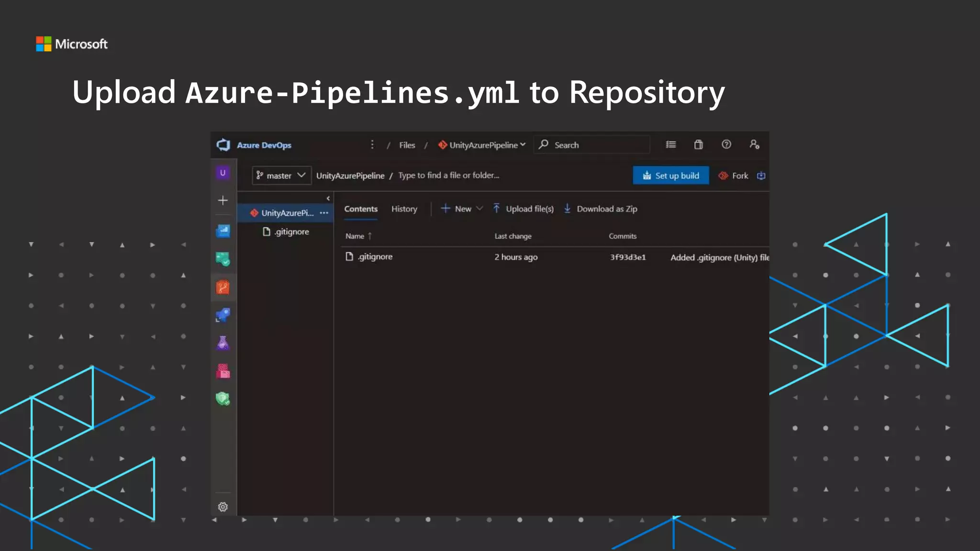Open the project avatar U icon
The width and height of the screenshot is (980, 551).
[223, 173]
